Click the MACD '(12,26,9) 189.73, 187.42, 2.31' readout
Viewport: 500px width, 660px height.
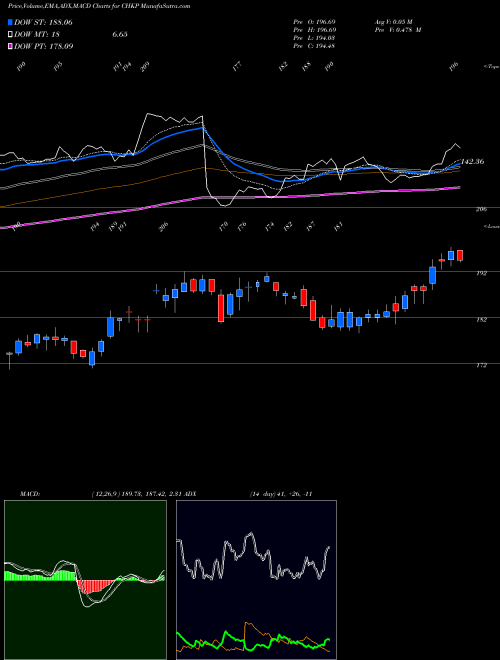click(136, 494)
